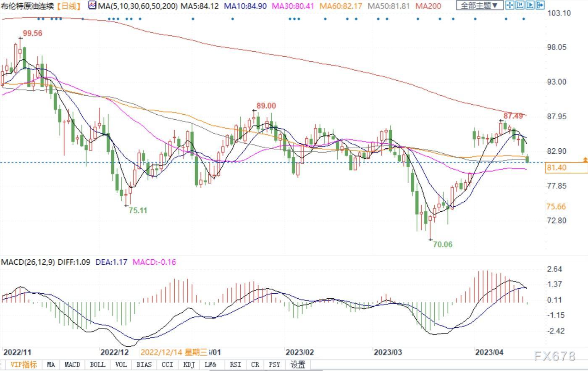Open the 设置 settings button
588x371 pixels.
coord(298,365)
